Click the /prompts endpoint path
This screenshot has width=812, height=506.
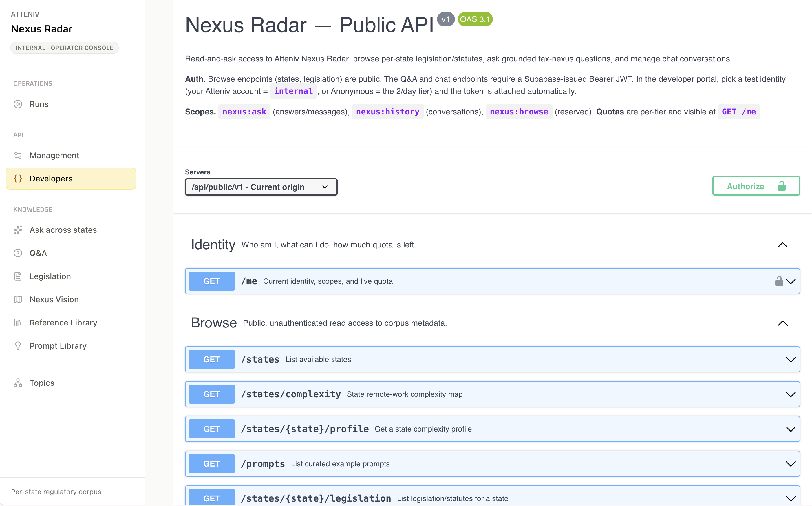click(263, 464)
